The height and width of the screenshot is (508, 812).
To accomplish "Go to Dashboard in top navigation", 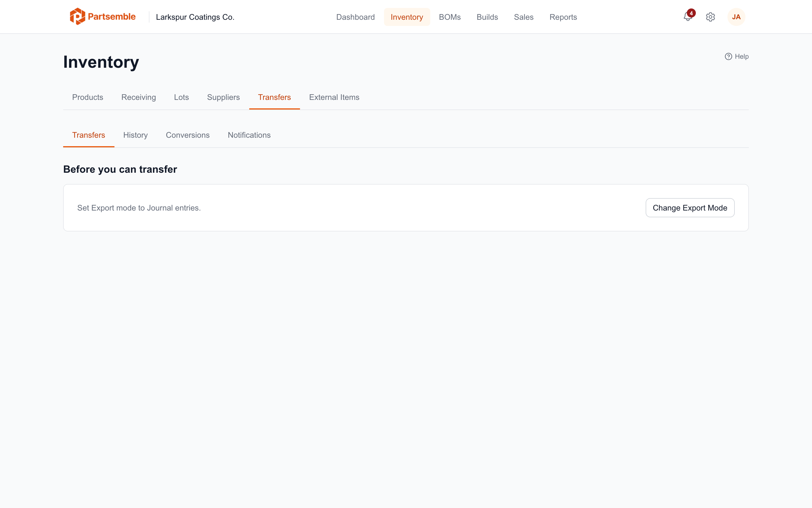I will (x=355, y=17).
